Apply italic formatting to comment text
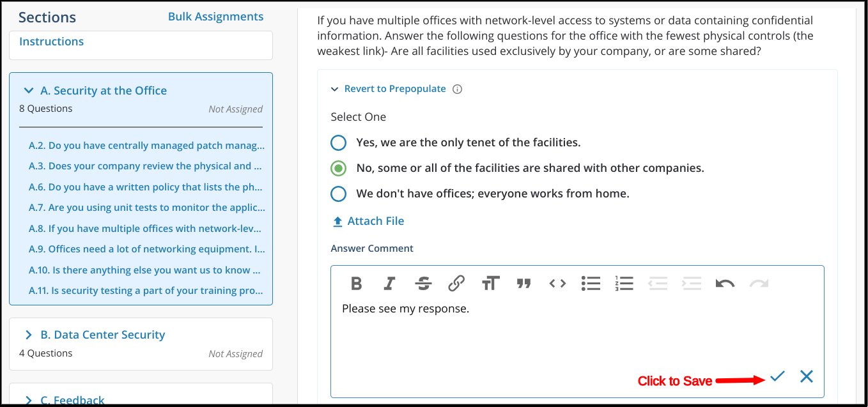 (x=389, y=283)
